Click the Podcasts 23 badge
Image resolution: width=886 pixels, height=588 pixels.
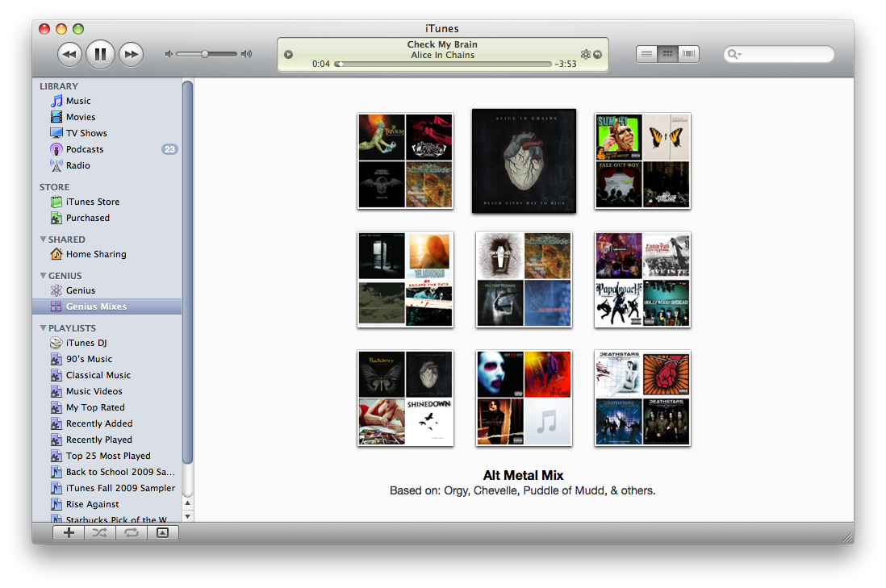coord(169,149)
